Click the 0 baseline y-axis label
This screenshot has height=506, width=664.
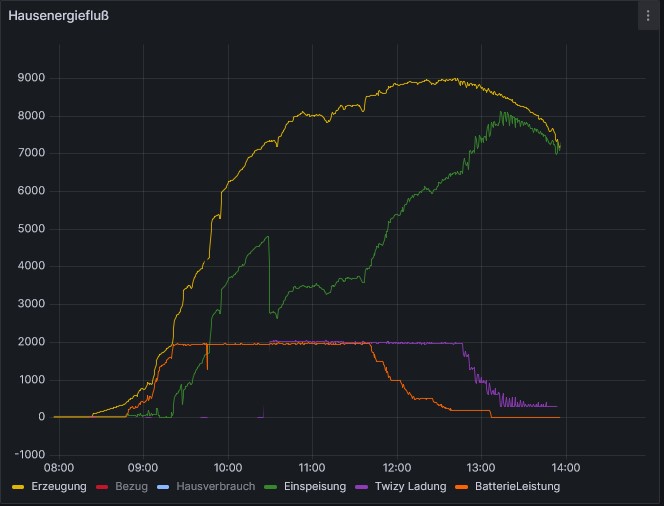click(40, 417)
